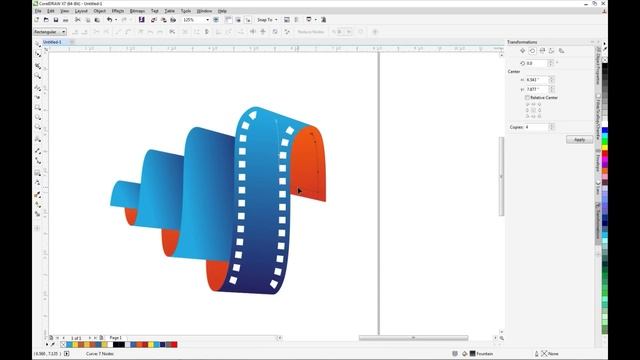The image size is (640, 360).
Task: Enable the Relative Center checkbox
Action: [527, 98]
